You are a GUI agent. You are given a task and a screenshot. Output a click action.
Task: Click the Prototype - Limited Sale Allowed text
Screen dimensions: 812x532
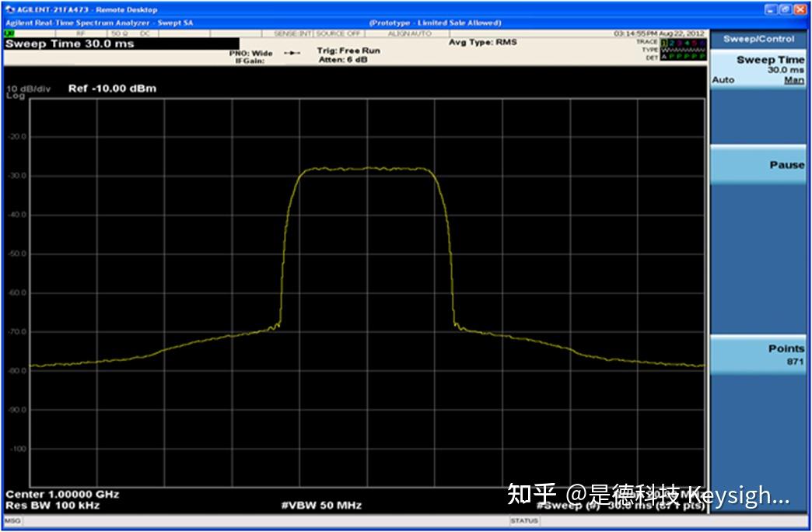coord(435,23)
